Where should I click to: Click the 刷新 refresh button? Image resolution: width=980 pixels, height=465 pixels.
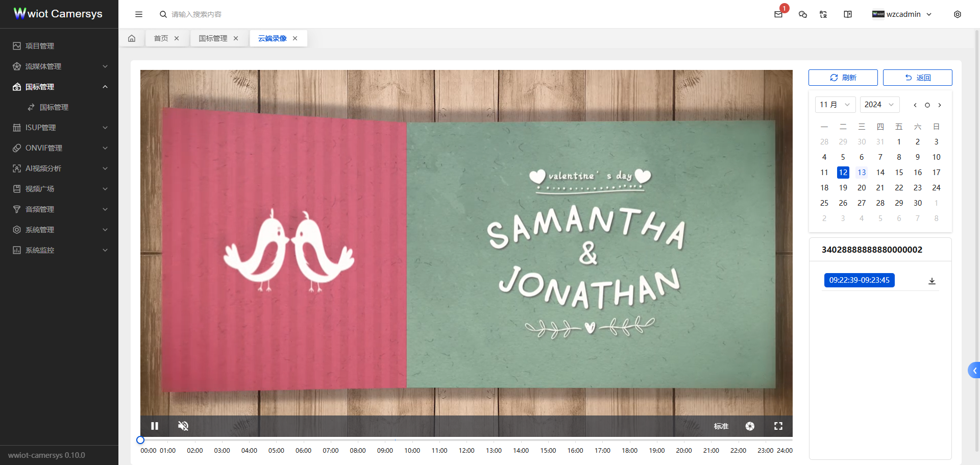coord(843,78)
